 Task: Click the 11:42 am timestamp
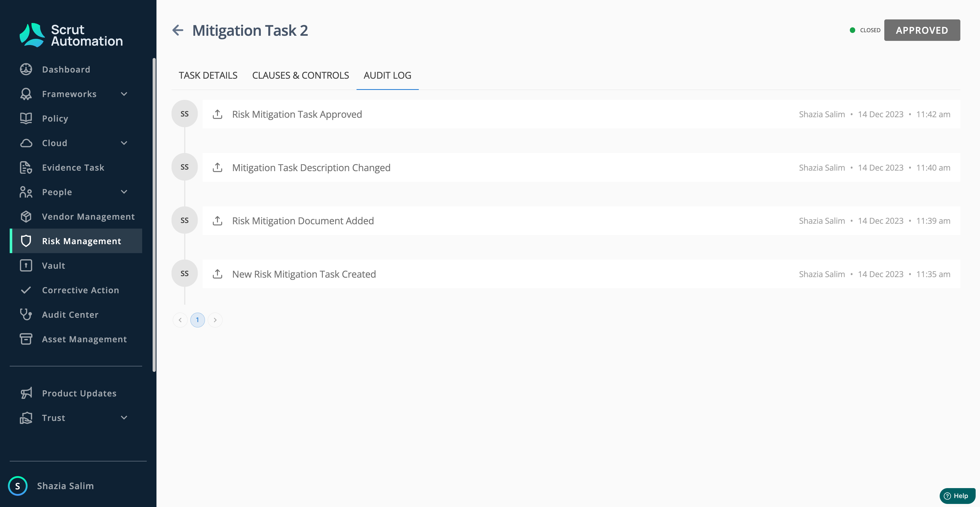click(933, 114)
